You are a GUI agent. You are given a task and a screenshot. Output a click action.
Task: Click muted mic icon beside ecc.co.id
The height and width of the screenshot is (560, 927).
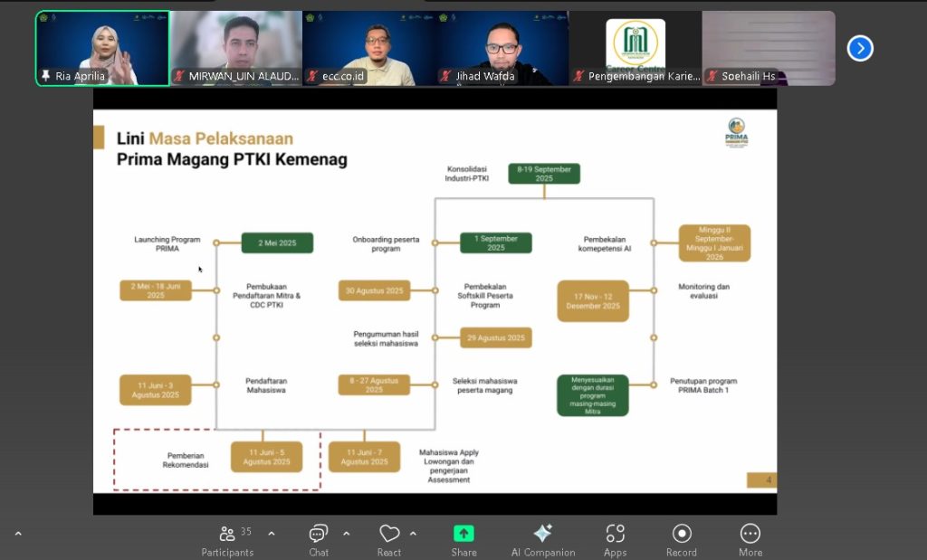pos(312,76)
